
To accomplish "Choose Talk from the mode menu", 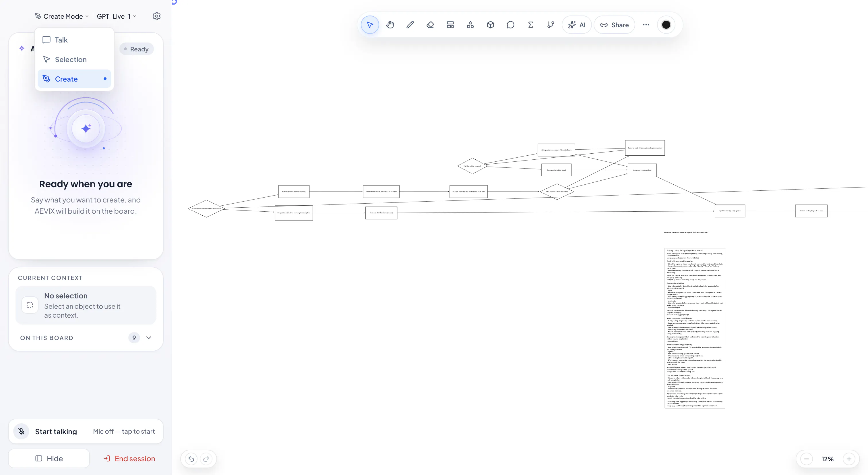I will click(x=74, y=40).
